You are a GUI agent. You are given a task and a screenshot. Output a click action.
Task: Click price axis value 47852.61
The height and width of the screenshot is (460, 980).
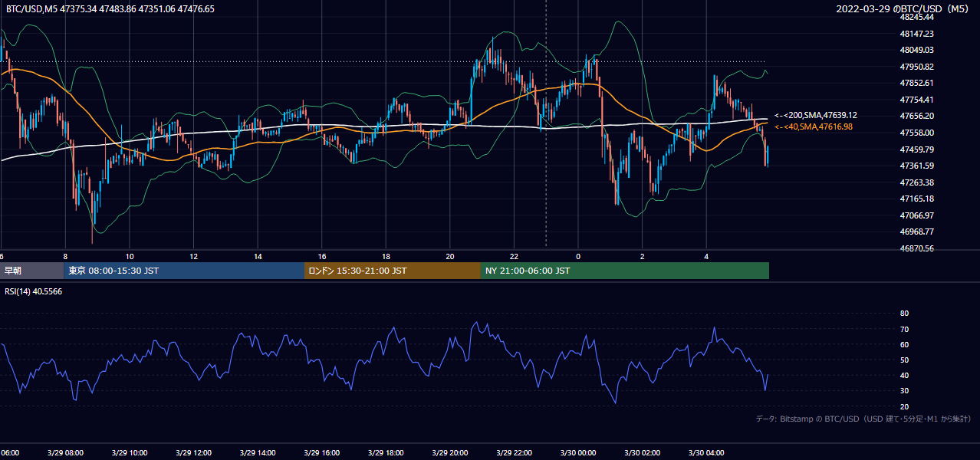[x=916, y=83]
